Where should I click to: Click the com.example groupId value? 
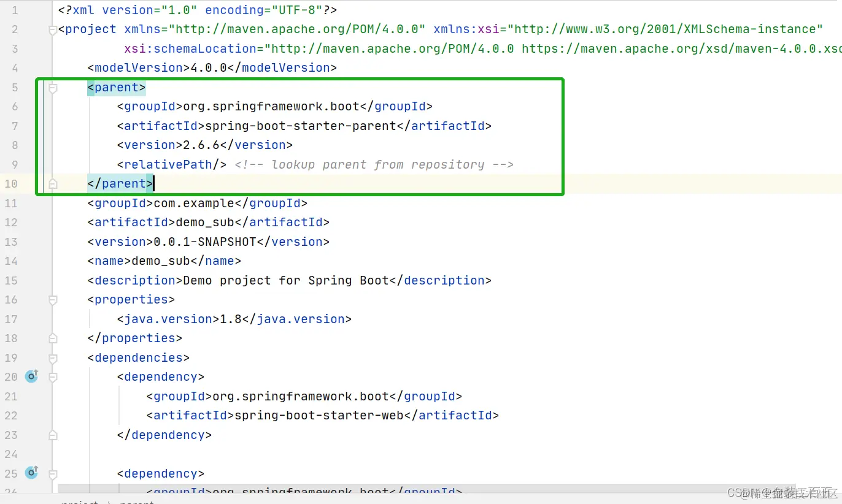(194, 203)
